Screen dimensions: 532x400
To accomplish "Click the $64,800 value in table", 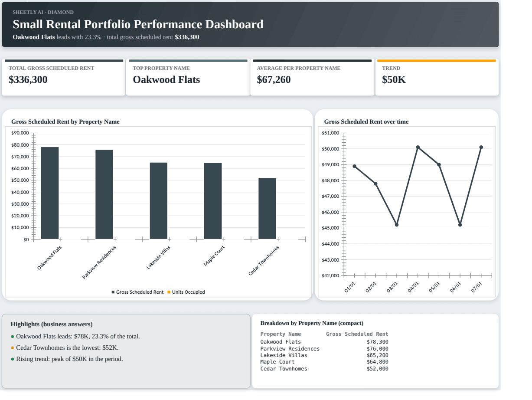I will (378, 362).
